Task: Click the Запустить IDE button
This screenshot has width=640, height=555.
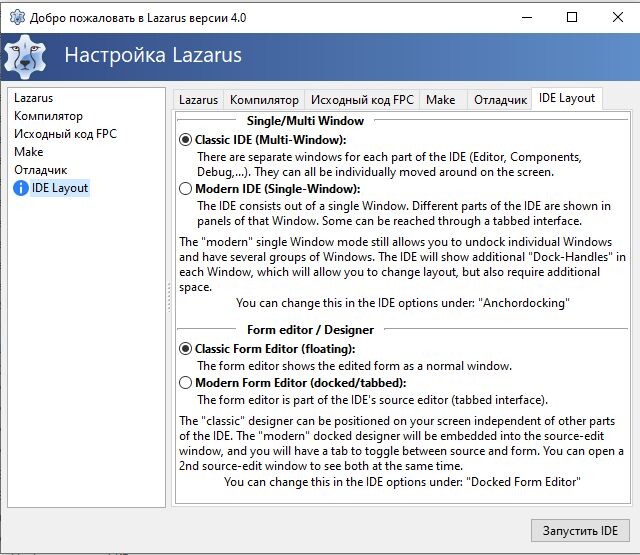Action: tap(580, 531)
